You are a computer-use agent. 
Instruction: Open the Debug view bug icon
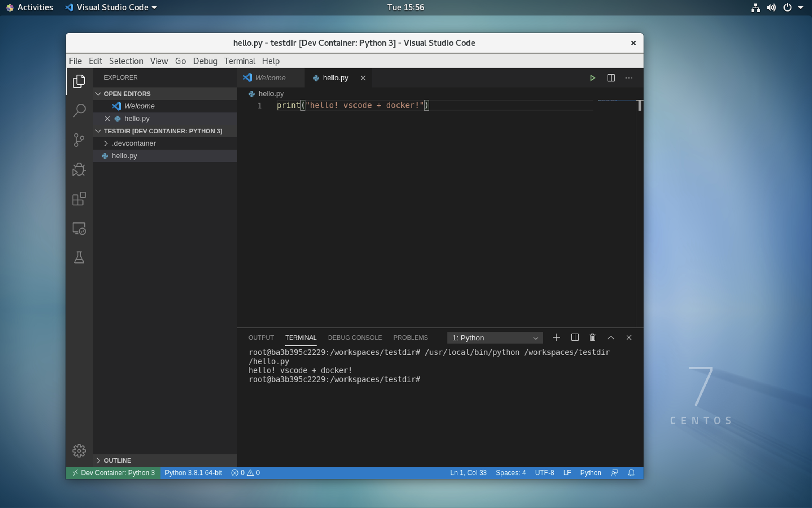[79, 169]
